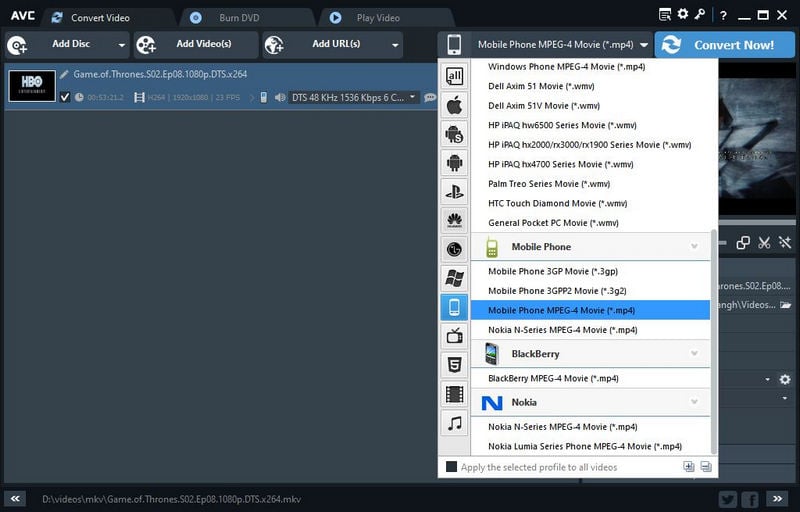Click the merge/overlapping squares icon
This screenshot has width=800, height=512.
[743, 243]
